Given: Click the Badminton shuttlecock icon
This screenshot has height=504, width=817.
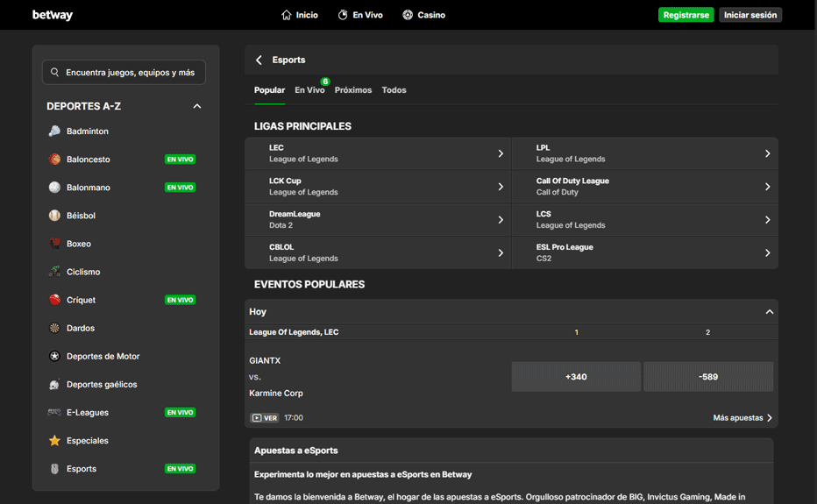Looking at the screenshot, I should point(54,131).
